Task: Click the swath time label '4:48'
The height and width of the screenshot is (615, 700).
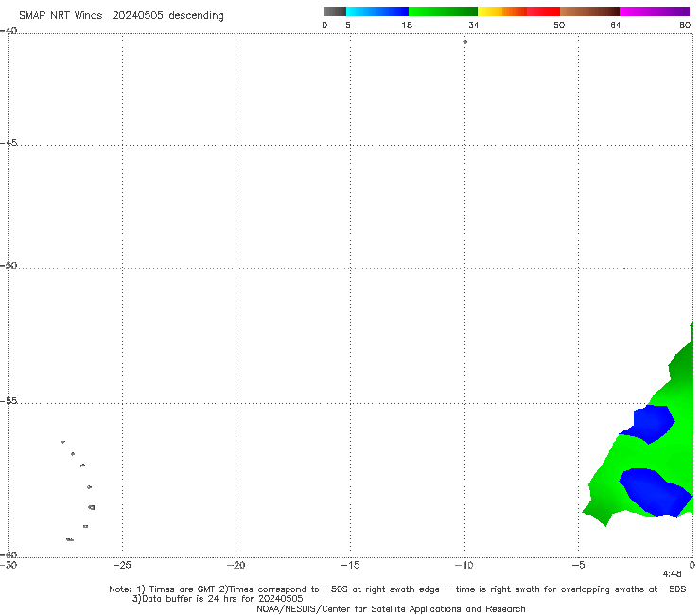Action: [x=672, y=574]
